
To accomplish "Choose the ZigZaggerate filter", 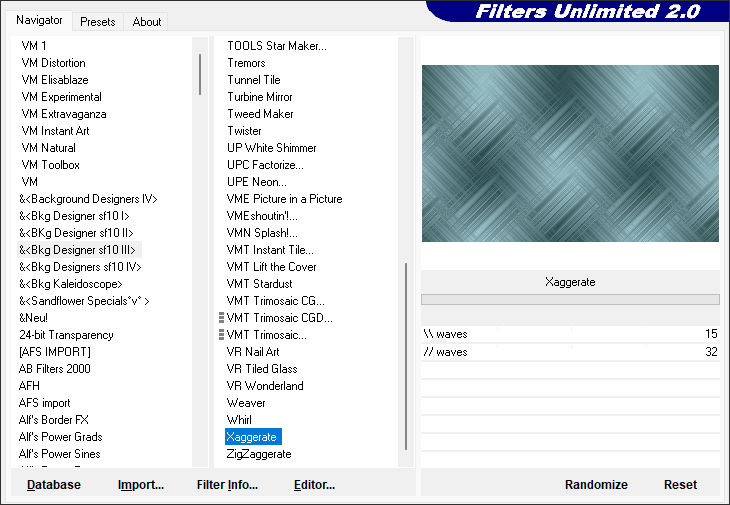I will [x=259, y=454].
